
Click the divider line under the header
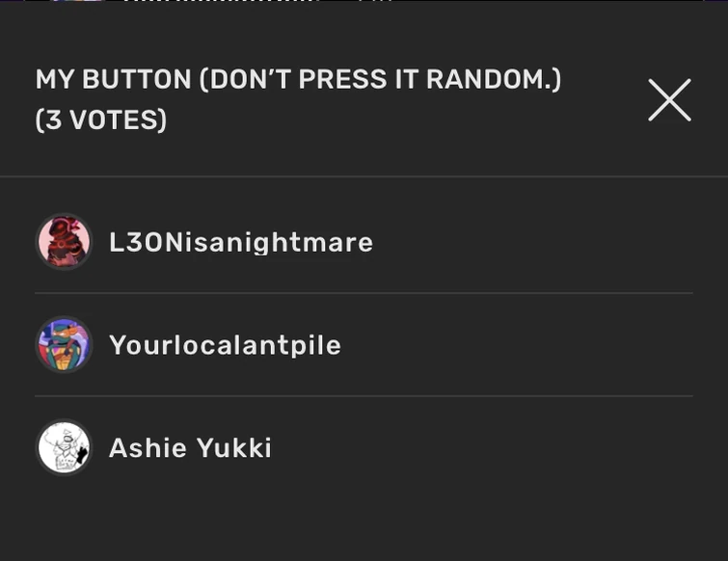(364, 176)
